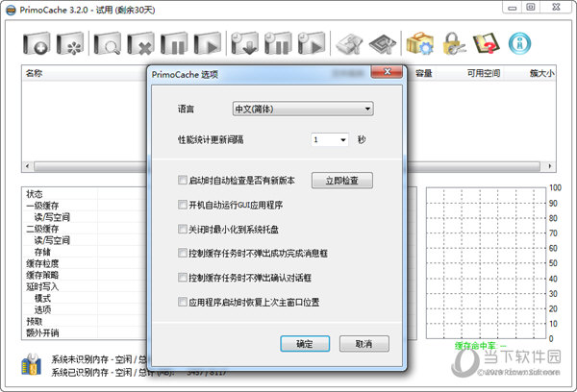577x392 pixels.
Task: Click the 容量 column header
Action: click(x=424, y=73)
